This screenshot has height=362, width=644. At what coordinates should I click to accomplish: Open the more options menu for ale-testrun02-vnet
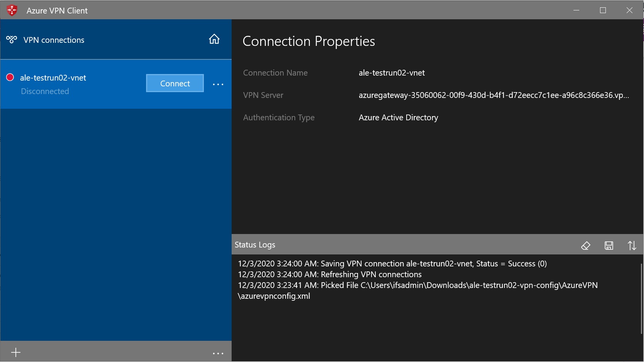coord(218,84)
